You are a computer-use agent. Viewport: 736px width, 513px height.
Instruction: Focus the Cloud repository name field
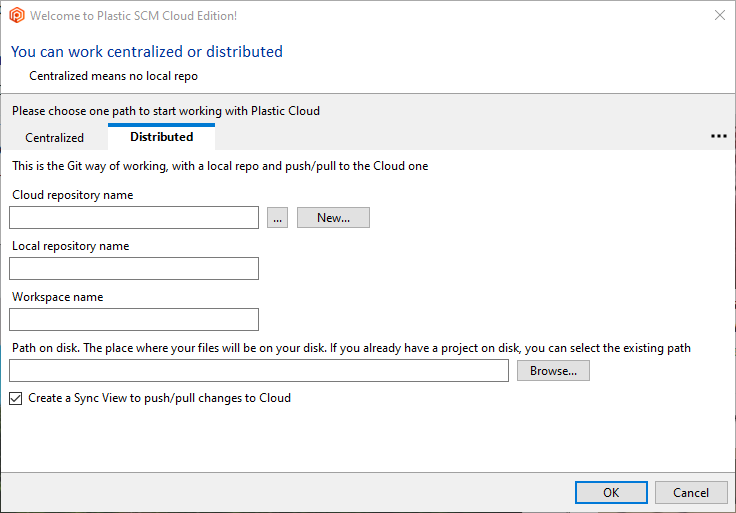coord(134,218)
